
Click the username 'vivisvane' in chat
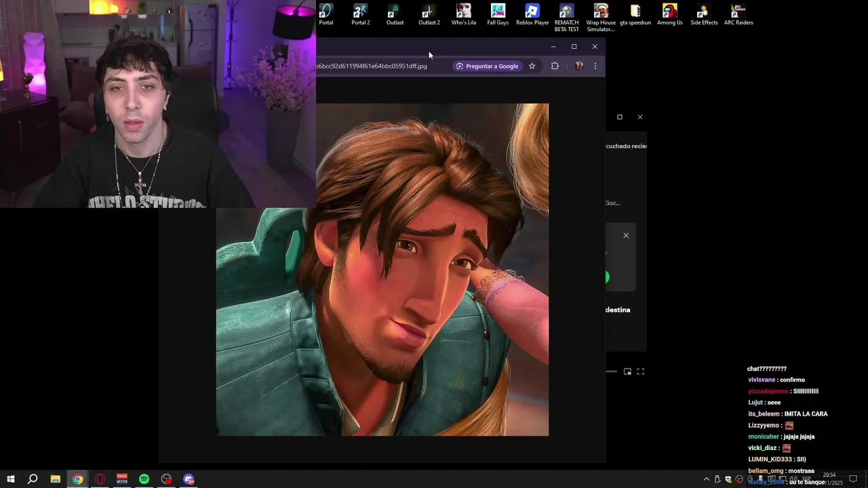762,380
